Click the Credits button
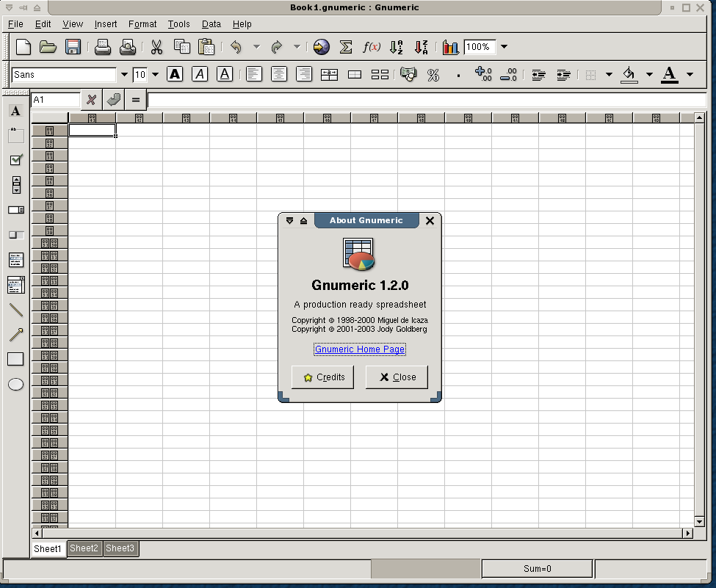Viewport: 716px width, 588px height. [x=323, y=377]
